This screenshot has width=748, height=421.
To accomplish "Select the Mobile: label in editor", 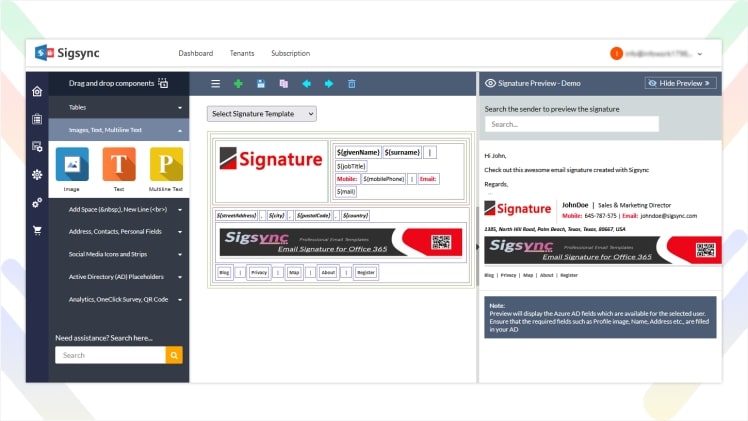I will (x=347, y=179).
